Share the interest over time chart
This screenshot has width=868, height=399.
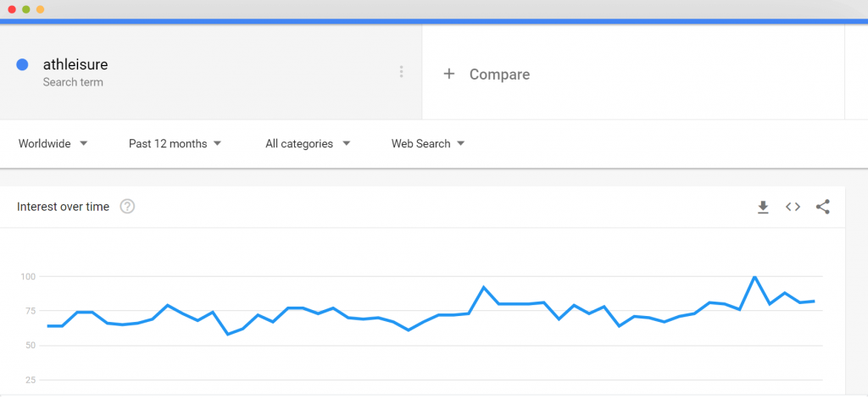pyautogui.click(x=822, y=207)
